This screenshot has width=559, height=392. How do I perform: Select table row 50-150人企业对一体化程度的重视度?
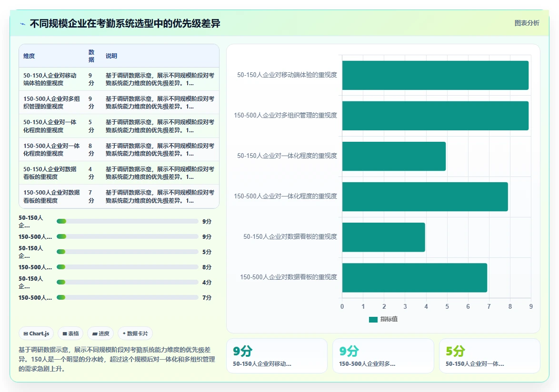click(x=119, y=126)
